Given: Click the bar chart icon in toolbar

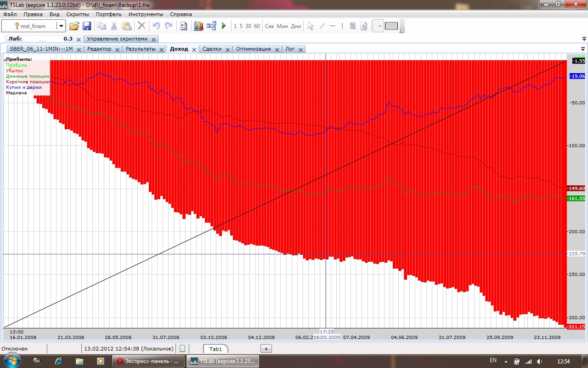Looking at the screenshot, I should pyautogui.click(x=198, y=26).
